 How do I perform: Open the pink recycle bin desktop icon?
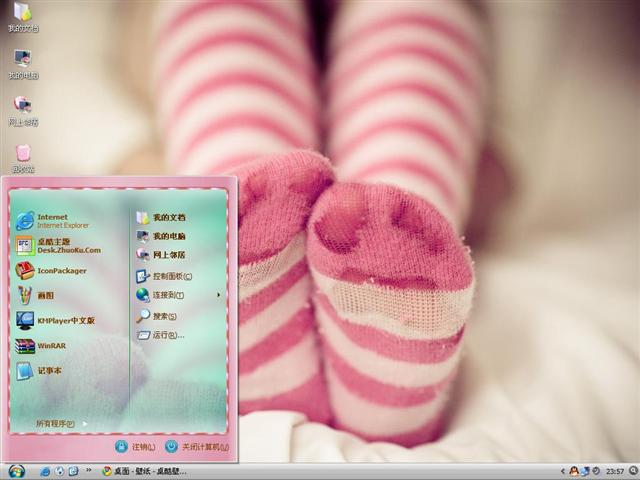coord(23,158)
